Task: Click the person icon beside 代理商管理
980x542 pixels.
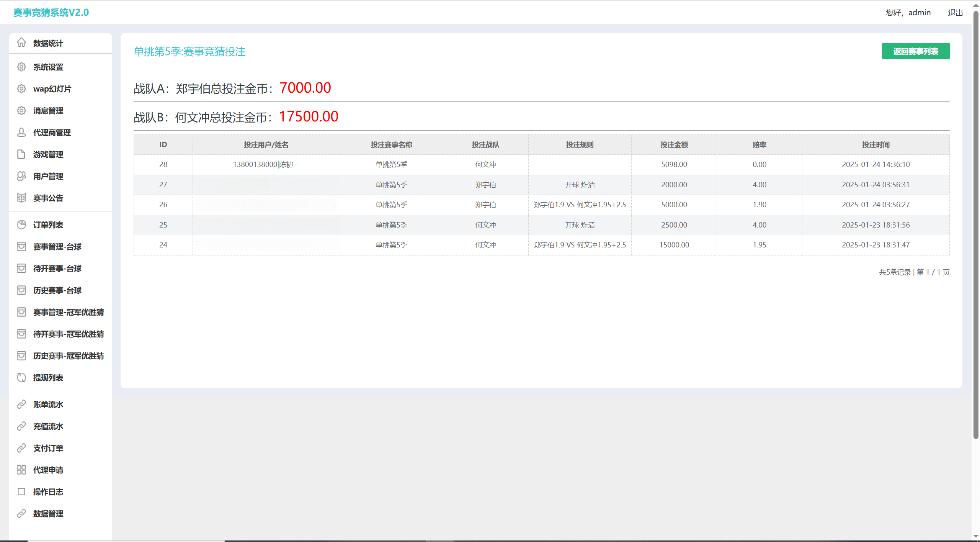Action: pyautogui.click(x=21, y=133)
